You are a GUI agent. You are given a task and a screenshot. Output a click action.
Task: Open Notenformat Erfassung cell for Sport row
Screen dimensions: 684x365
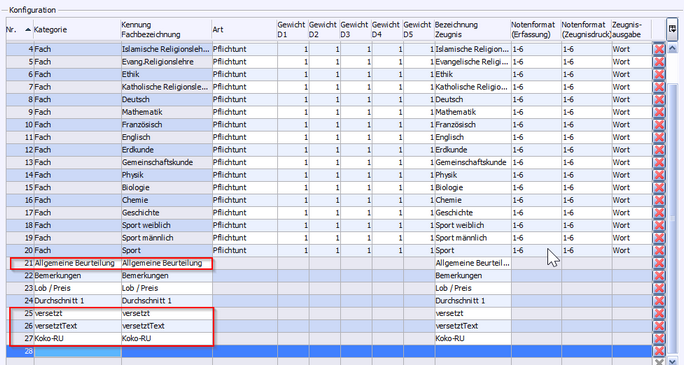click(x=536, y=251)
